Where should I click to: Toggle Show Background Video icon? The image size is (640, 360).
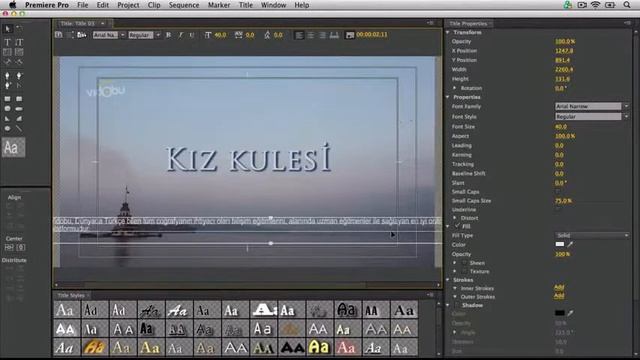[x=350, y=36]
